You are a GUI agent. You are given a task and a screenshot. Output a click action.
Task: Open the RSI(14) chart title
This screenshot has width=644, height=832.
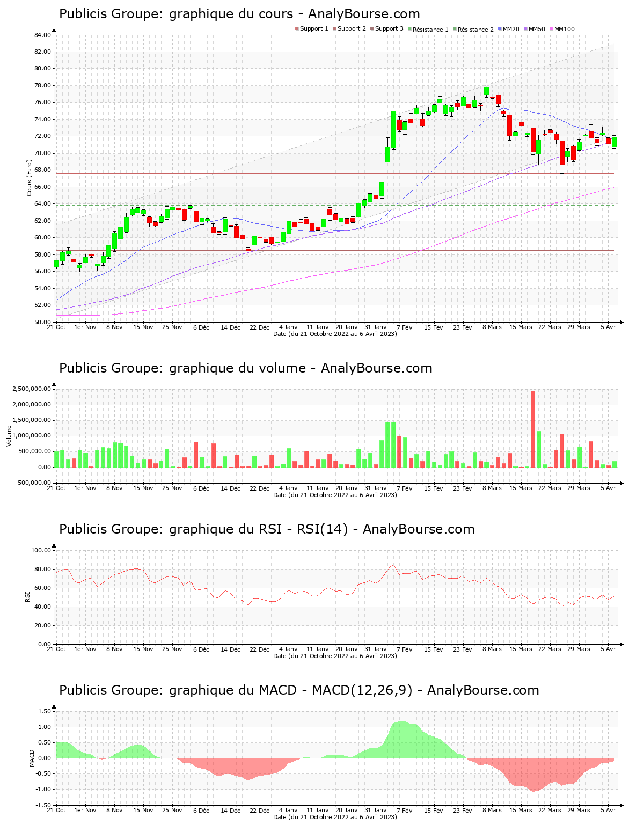click(267, 529)
